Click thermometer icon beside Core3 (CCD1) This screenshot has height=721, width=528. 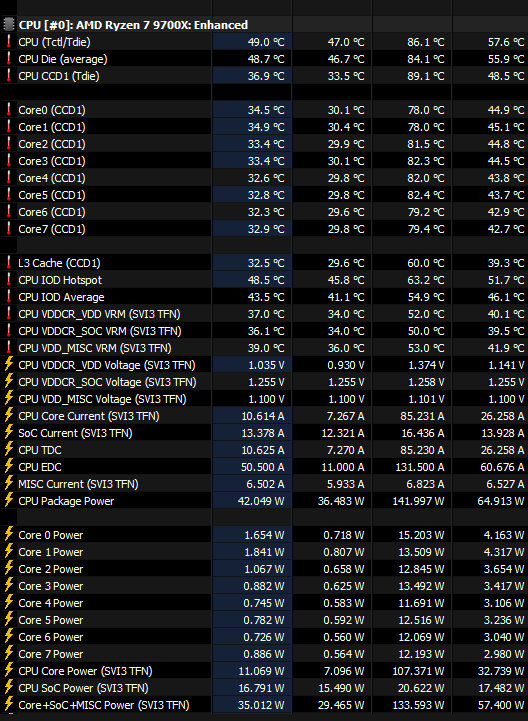8,161
